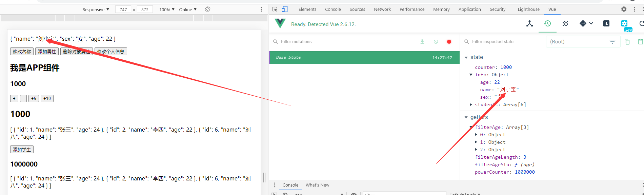
Task: Edit the viewport height field 873
Action: coord(145,9)
